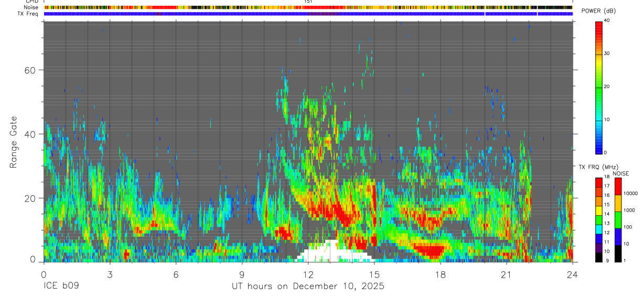Click the white gap region near 13 UT
Screen dimensions: 644x297
click(x=332, y=252)
